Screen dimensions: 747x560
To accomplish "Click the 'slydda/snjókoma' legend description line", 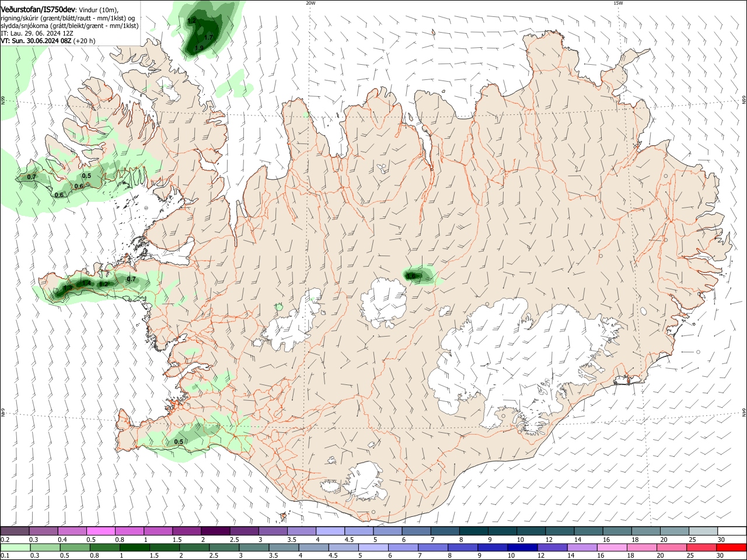I will pyautogui.click(x=69, y=26).
